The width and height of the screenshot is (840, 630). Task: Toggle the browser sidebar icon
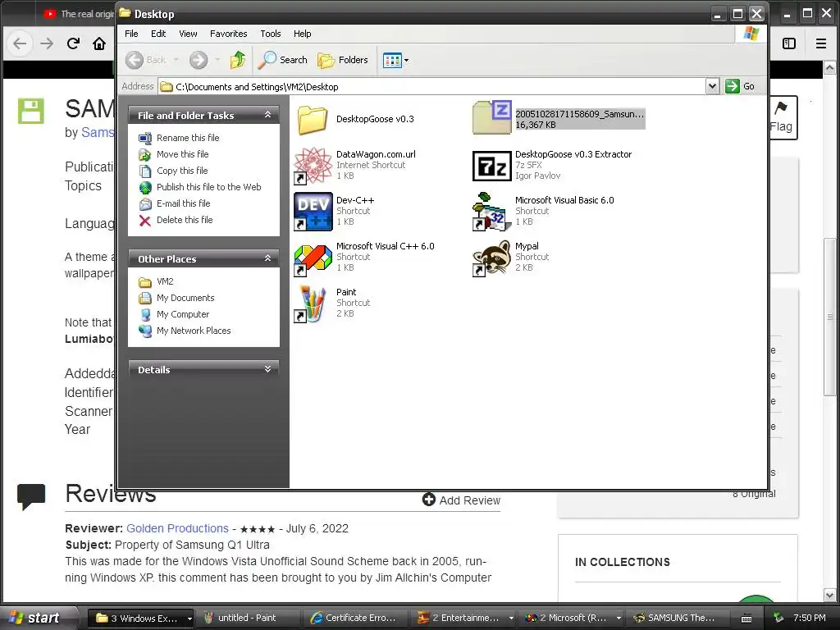789,43
